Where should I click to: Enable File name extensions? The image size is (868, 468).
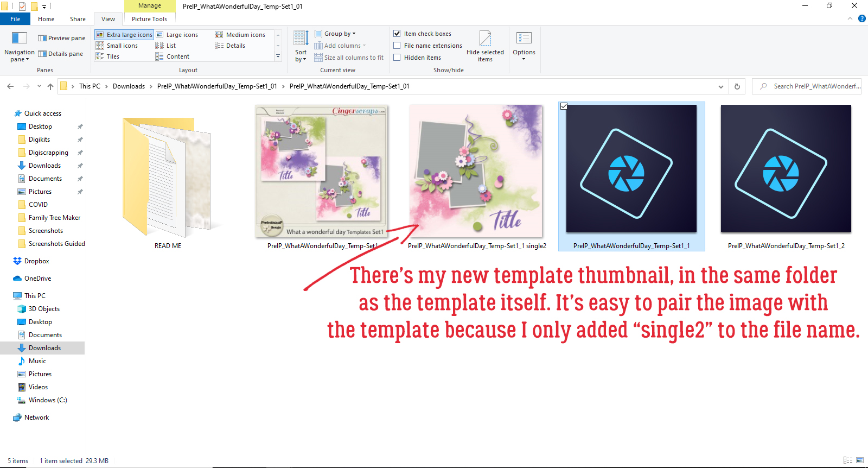397,46
